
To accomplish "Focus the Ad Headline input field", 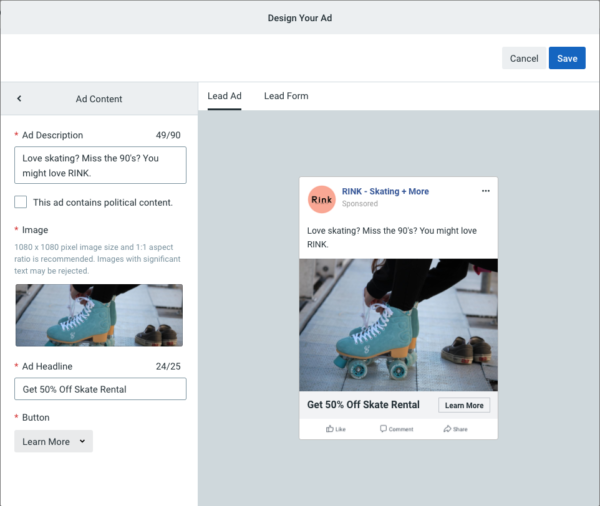I will pyautogui.click(x=100, y=388).
